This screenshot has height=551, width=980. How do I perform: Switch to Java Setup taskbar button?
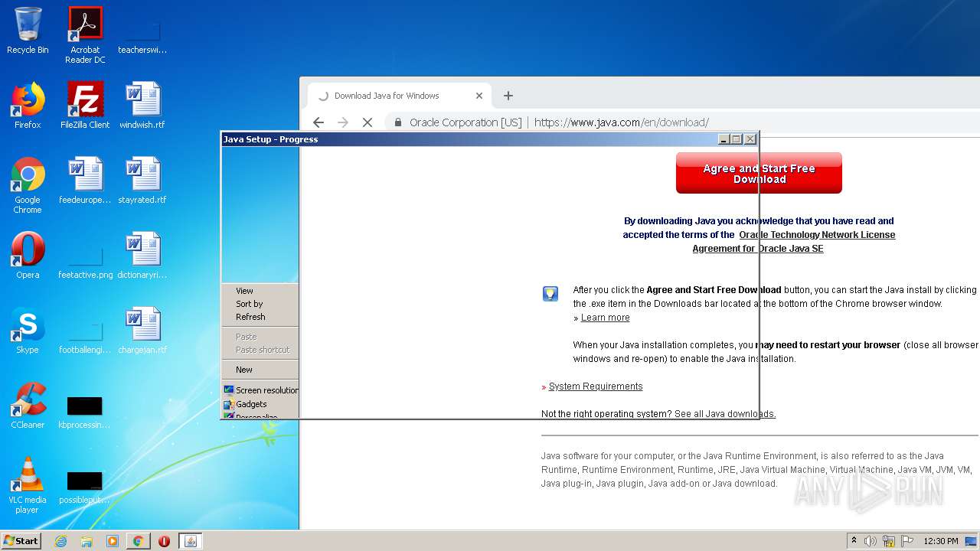pos(191,541)
